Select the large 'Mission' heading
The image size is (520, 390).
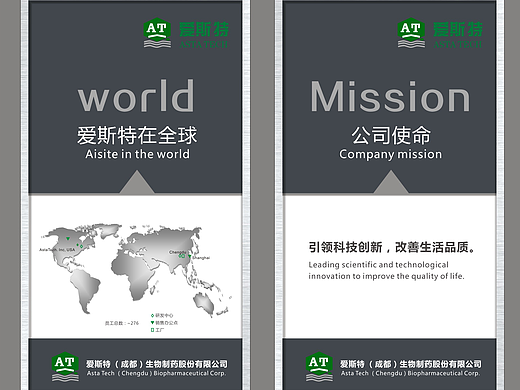[390, 96]
